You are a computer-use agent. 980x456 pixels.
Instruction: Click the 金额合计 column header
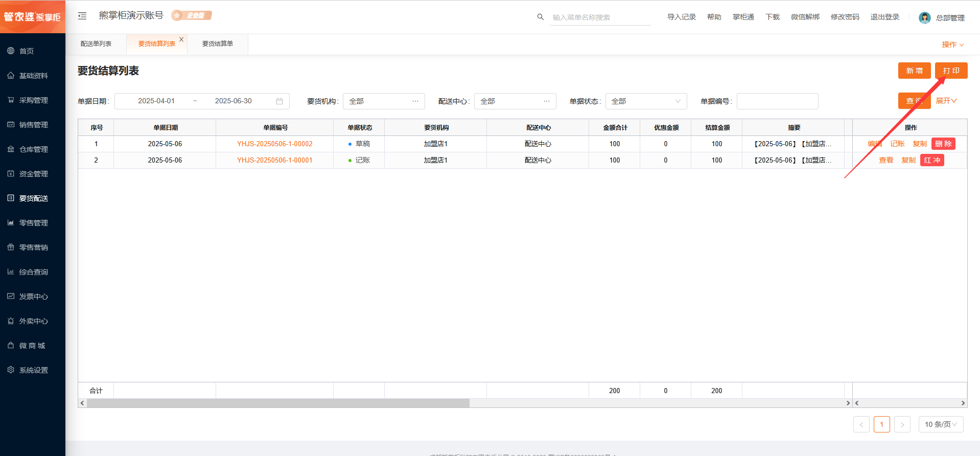[x=615, y=128]
